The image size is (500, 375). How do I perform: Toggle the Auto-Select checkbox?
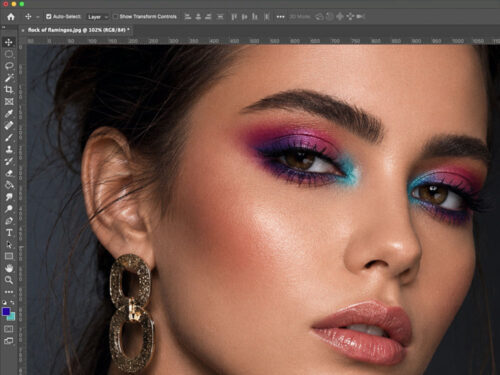coord(49,16)
